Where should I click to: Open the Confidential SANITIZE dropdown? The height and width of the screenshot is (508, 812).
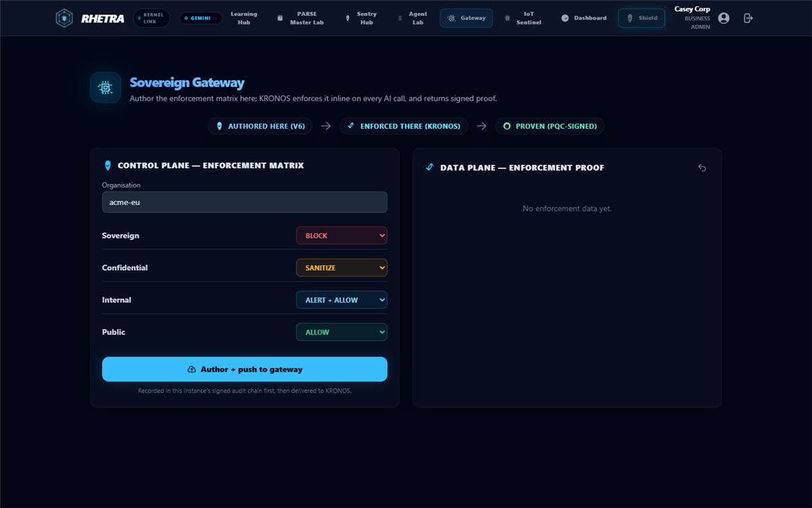click(342, 268)
